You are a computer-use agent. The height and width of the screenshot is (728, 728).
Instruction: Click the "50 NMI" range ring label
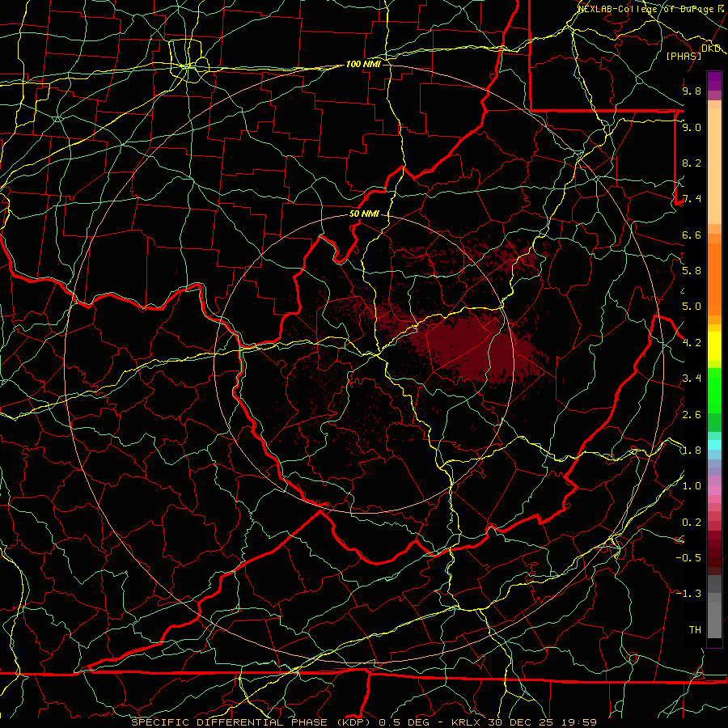(364, 214)
